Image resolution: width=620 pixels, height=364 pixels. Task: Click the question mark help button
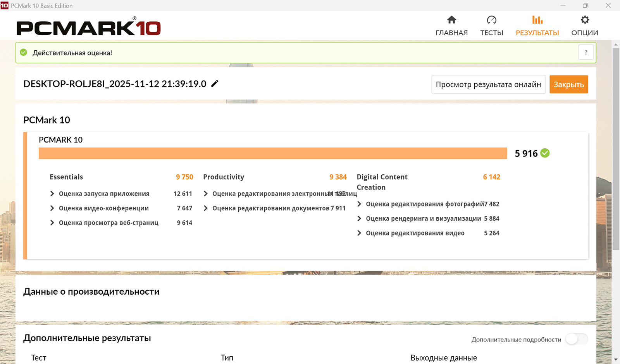click(586, 52)
